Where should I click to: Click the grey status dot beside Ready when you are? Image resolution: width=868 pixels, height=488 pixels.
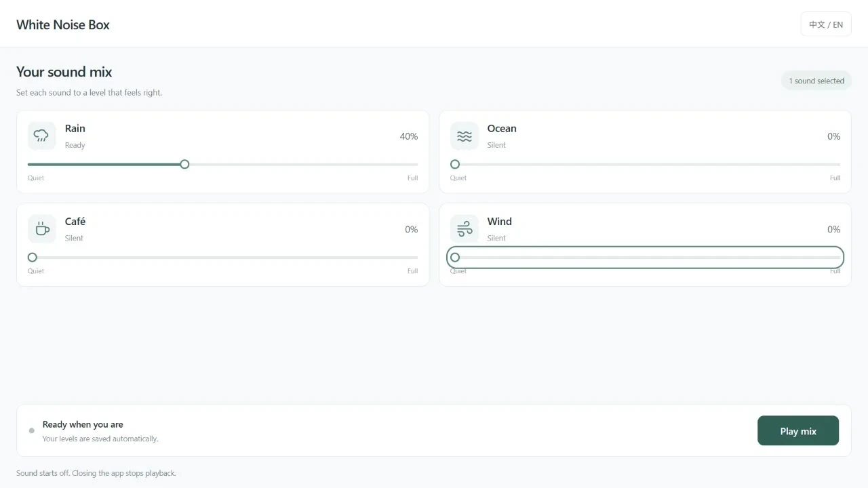[x=31, y=430]
